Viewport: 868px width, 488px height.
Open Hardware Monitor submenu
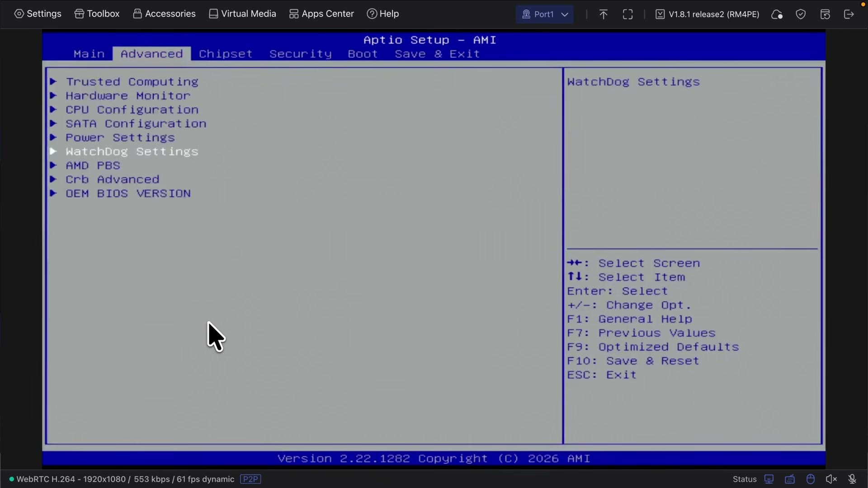pos(128,96)
